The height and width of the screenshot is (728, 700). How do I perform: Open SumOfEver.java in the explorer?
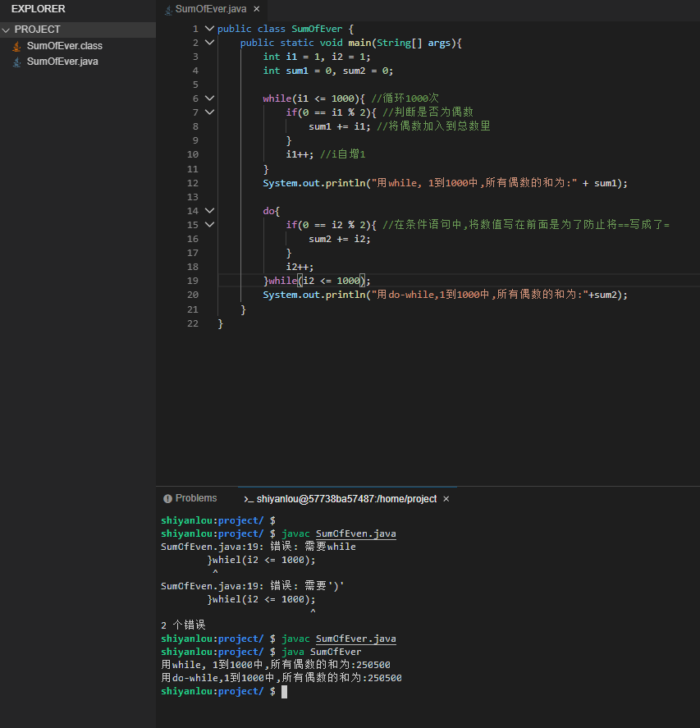(62, 62)
